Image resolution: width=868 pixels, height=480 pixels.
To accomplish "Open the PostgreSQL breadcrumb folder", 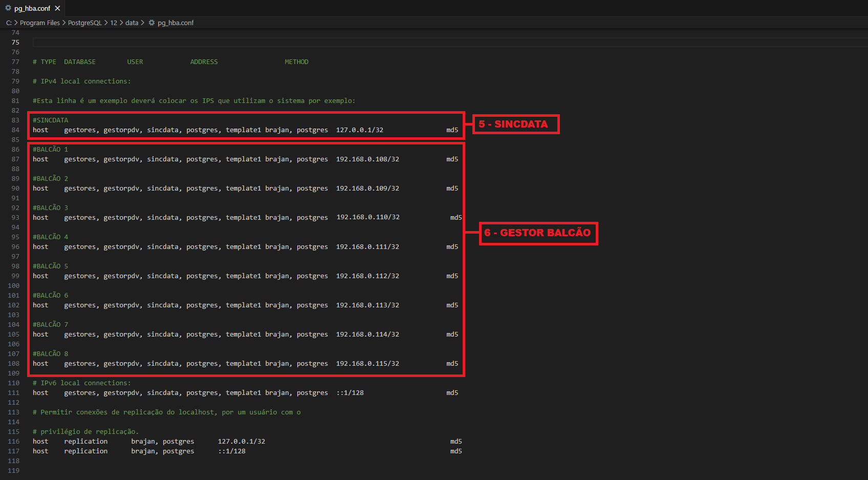I will click(x=84, y=23).
